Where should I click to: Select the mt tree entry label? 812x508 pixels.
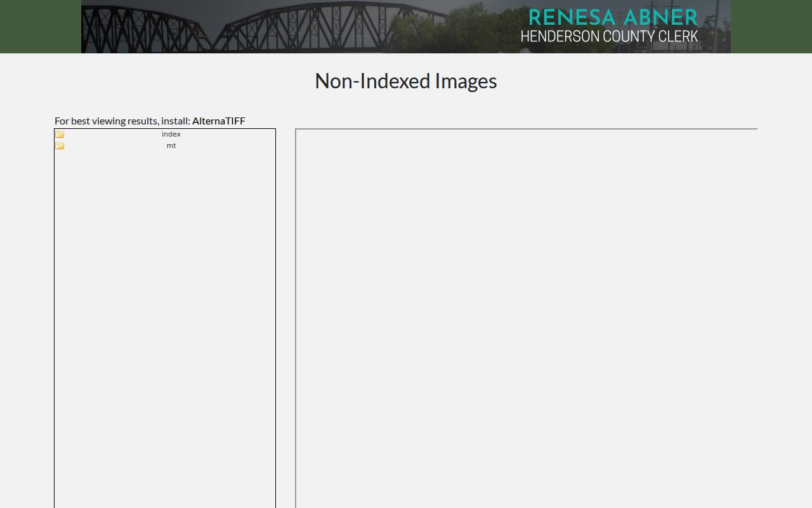point(171,145)
